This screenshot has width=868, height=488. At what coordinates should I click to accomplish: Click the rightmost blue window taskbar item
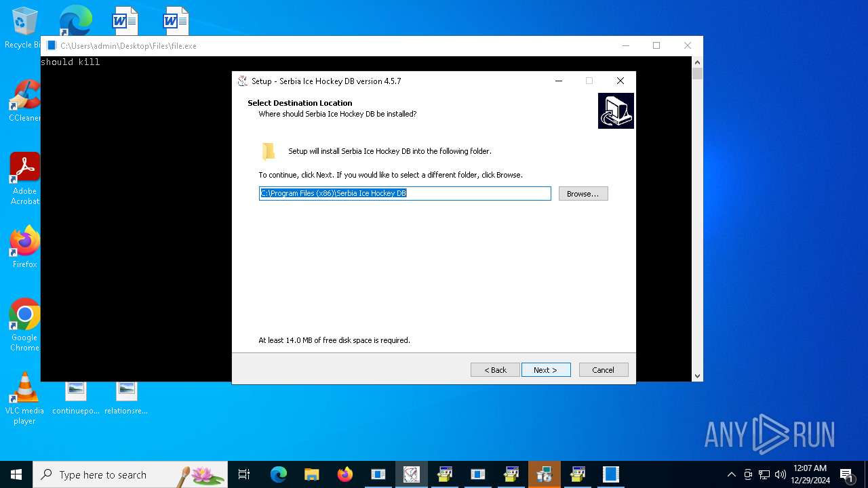click(610, 474)
